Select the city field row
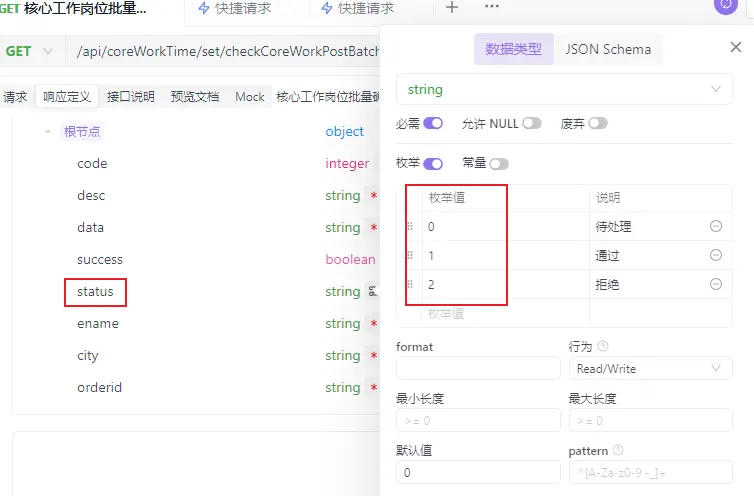Screen dimensions: 754x496 [x=88, y=356]
